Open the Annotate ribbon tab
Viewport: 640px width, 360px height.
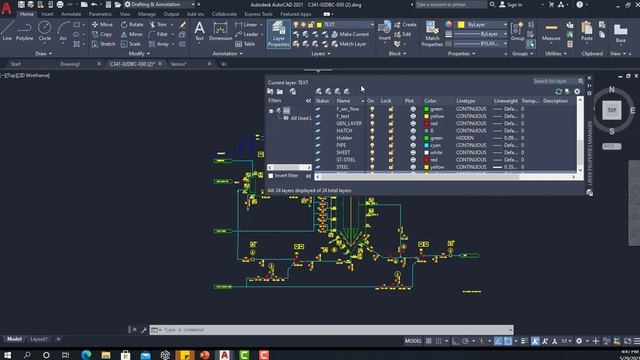tap(71, 14)
